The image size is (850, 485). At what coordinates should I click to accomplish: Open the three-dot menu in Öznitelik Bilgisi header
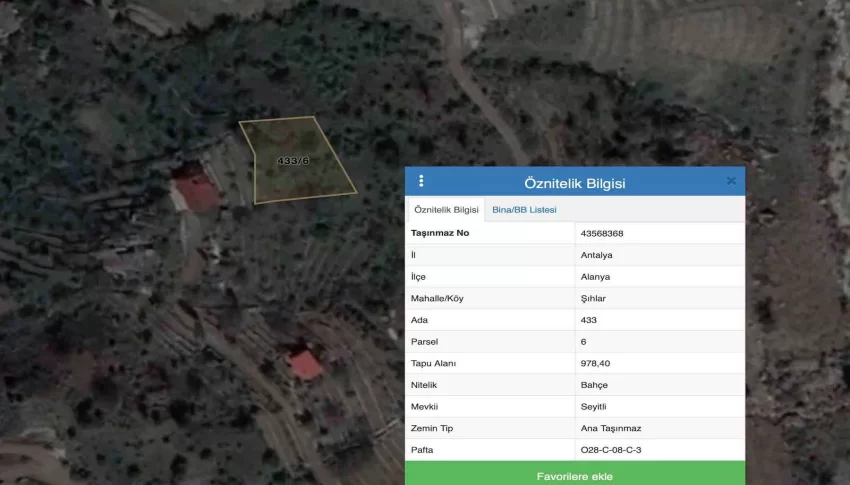(x=421, y=181)
